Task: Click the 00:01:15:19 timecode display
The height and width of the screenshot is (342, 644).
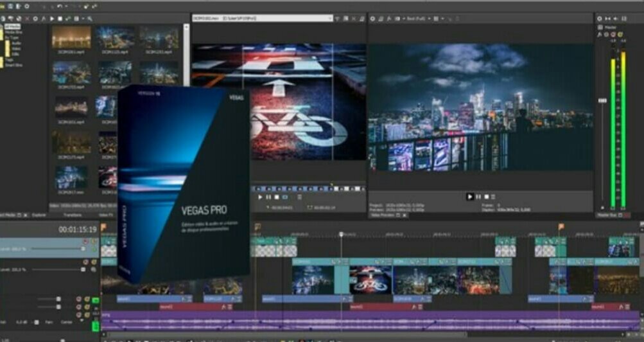Action: pyautogui.click(x=77, y=230)
